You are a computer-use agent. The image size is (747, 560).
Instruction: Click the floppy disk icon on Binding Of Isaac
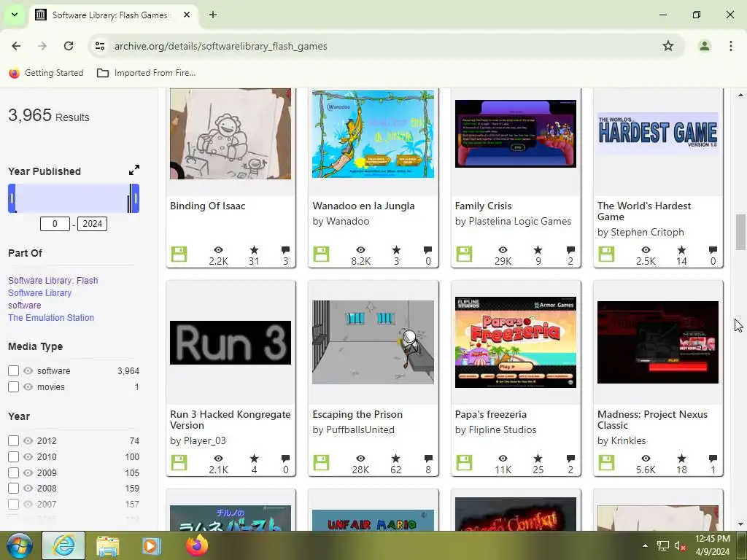(179, 254)
